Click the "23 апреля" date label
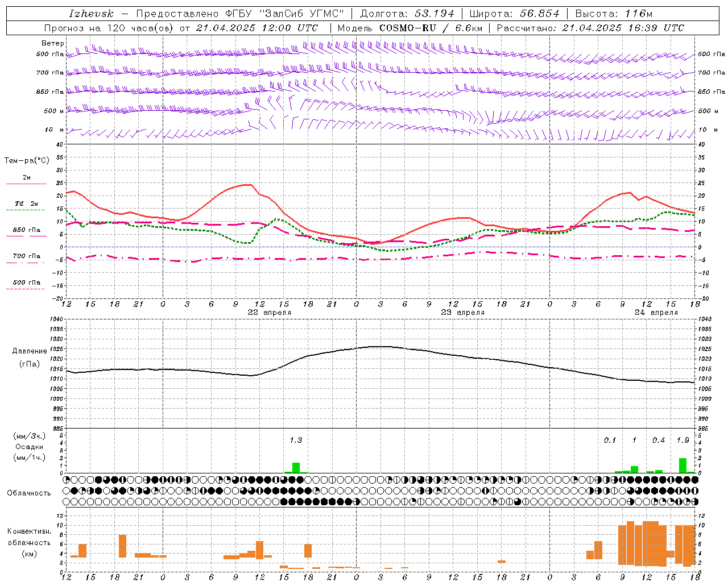Viewport: 728px width, 582px height. click(x=463, y=312)
